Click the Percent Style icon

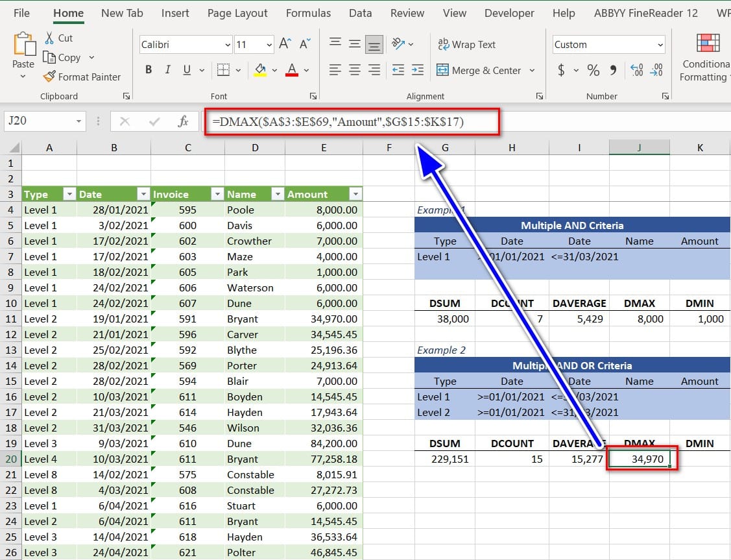(593, 70)
